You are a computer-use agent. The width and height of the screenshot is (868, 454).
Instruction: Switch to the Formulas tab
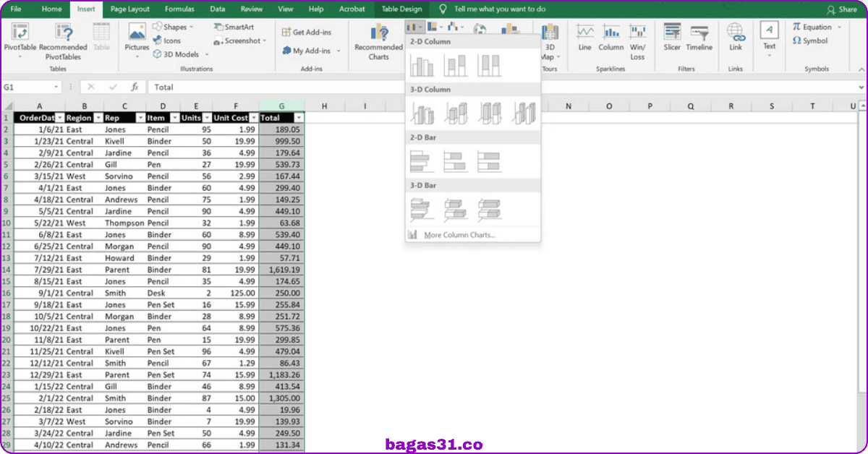[179, 9]
